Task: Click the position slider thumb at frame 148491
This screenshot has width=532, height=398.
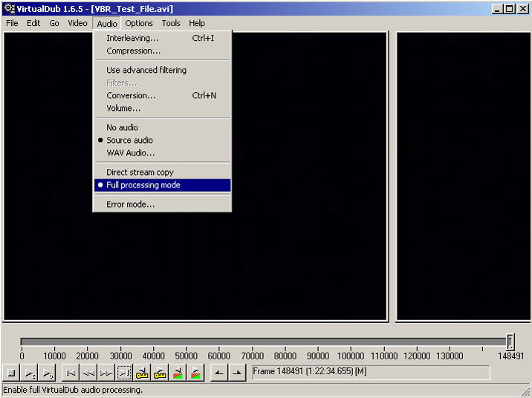Action: 510,341
